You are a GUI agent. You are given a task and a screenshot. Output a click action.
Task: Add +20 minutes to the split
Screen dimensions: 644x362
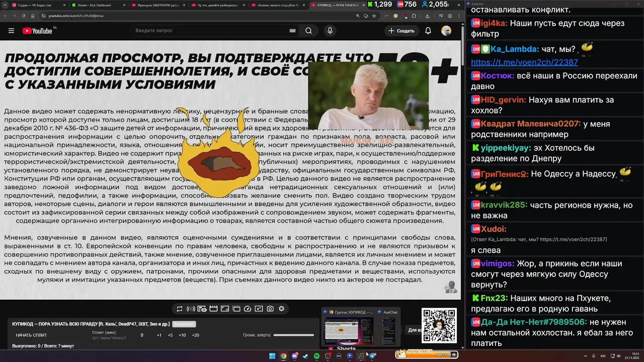(x=195, y=335)
